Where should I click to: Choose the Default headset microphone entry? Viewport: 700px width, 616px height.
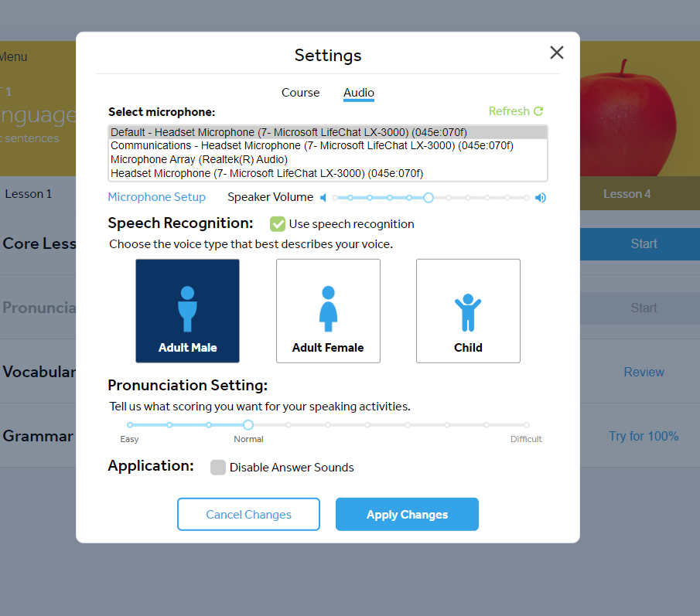click(289, 132)
